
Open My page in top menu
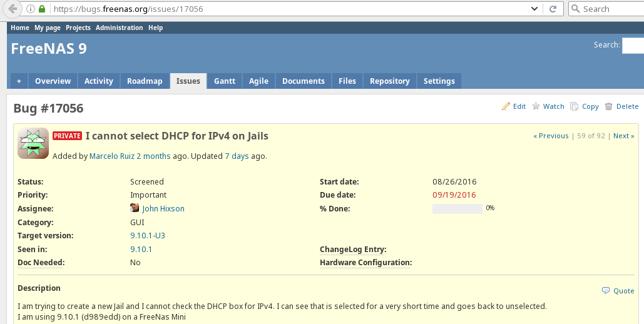click(x=47, y=28)
